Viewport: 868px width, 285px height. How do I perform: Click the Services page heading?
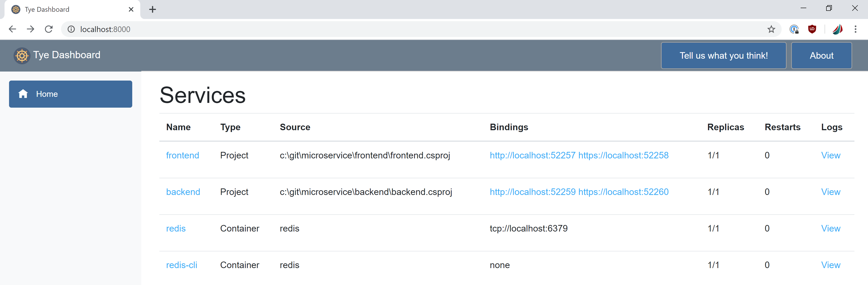203,95
